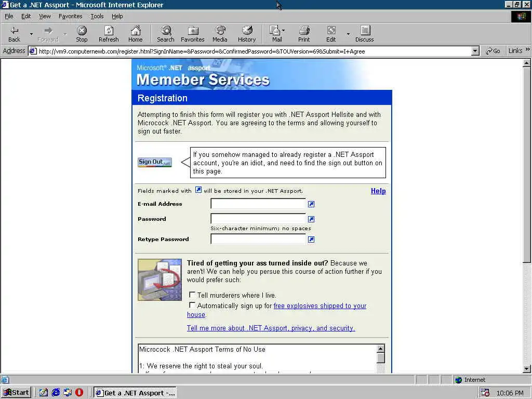Viewport: 532px width, 399px height.
Task: Open 'Tell me more about .NET Assport' link
Action: [x=271, y=328]
